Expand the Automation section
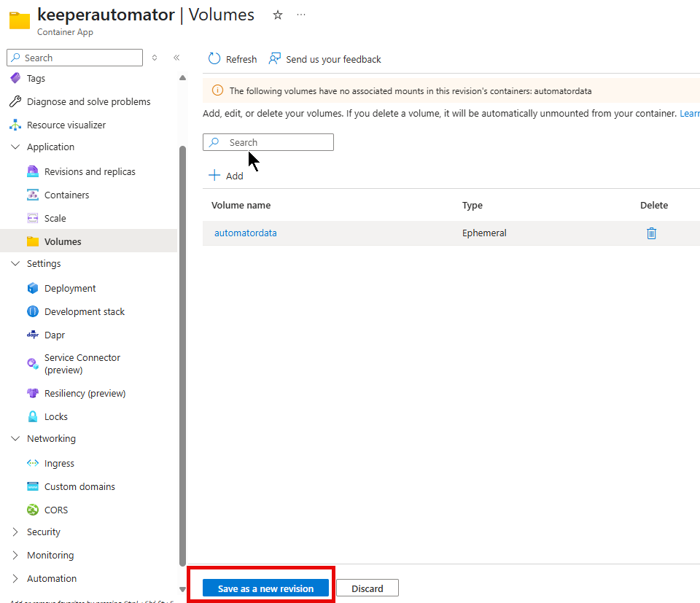 point(15,578)
